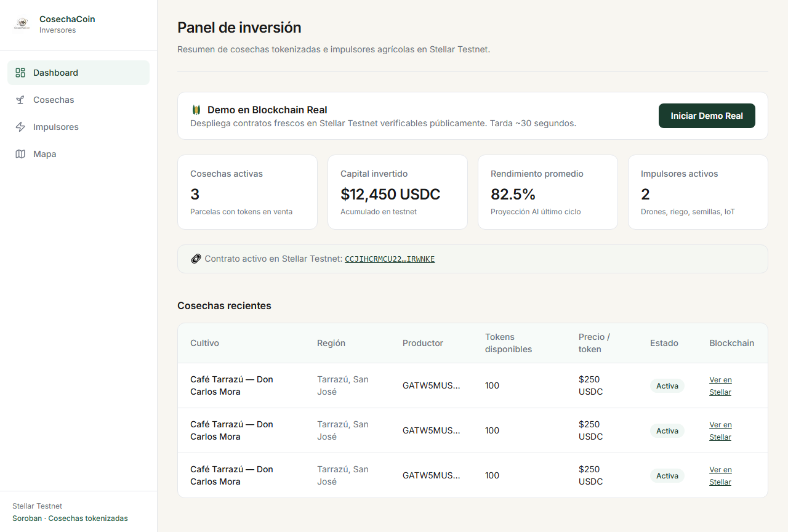Click the Tokens disponibles column header
Viewport: 788px width, 532px height.
[x=509, y=343]
